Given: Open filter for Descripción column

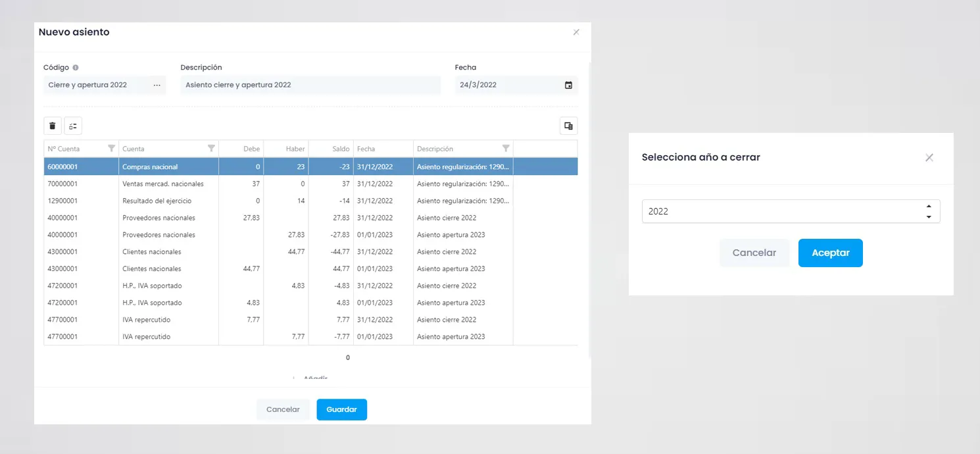Looking at the screenshot, I should click(x=506, y=149).
